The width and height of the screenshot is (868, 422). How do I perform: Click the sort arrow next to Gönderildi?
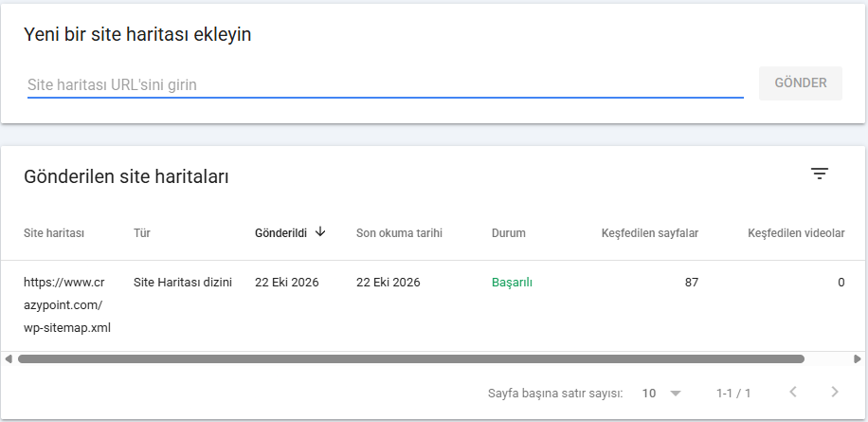click(320, 232)
